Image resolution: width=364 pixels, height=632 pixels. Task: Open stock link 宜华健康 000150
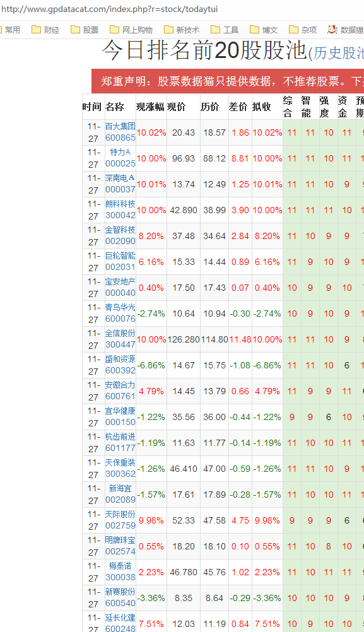tap(120, 416)
